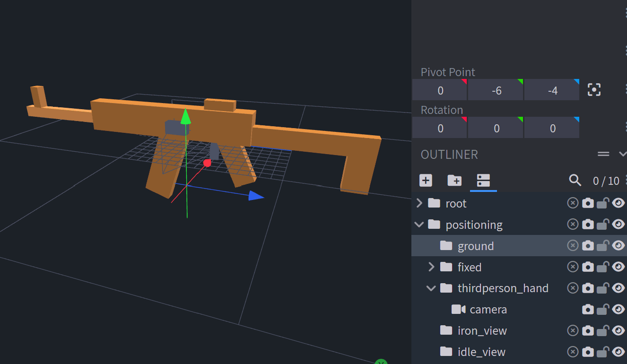Screen dimensions: 627x364
Task: Click the blue Z-axis gizmo arrow
Action: click(x=256, y=195)
